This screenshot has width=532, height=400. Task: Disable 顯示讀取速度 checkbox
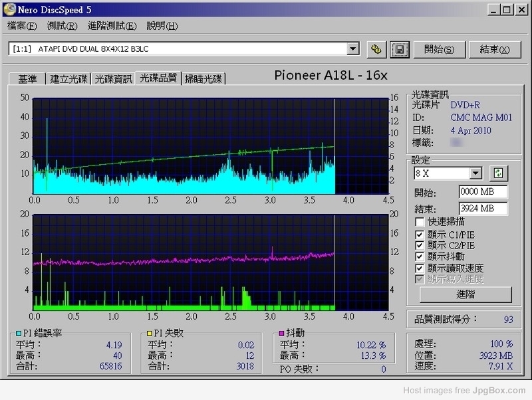pos(419,268)
